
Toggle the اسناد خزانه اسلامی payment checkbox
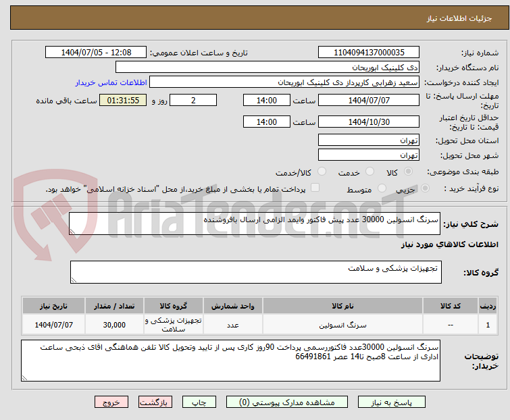tap(315, 188)
